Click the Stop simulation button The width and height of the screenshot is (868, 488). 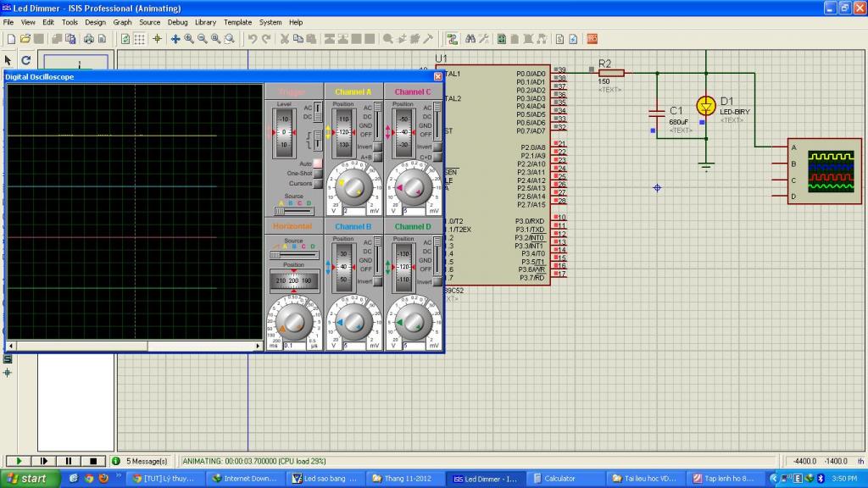pyautogui.click(x=93, y=461)
